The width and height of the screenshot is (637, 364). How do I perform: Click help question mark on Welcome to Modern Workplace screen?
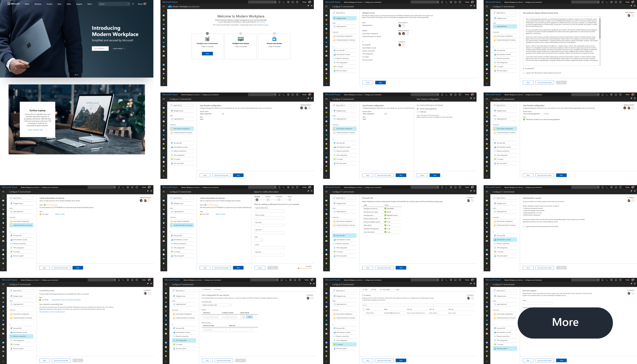[297, 2]
